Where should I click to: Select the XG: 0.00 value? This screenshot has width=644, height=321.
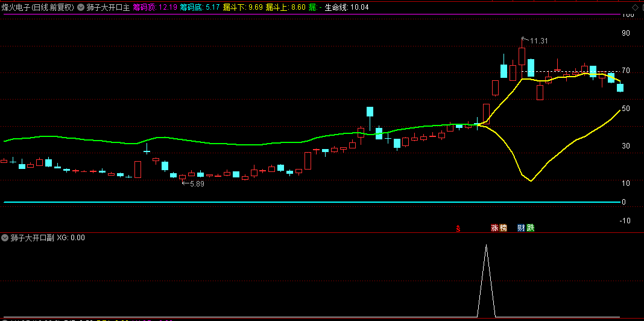[71, 238]
